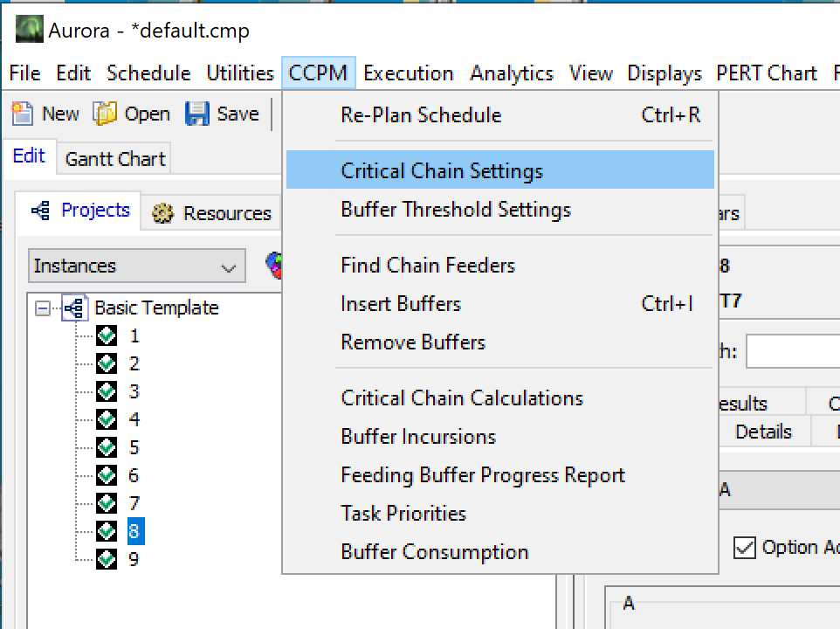
Task: Click the New document toolbar icon
Action: coord(22,114)
